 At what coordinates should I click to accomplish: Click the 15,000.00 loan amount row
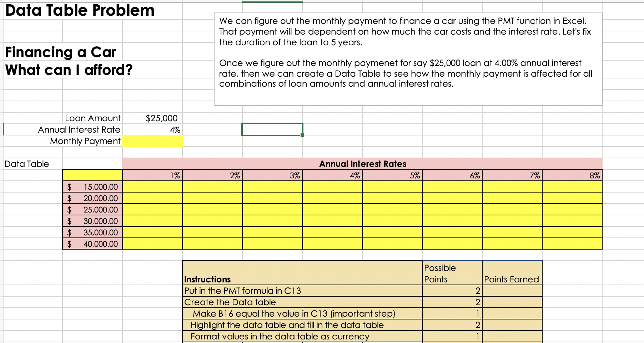pyautogui.click(x=92, y=186)
